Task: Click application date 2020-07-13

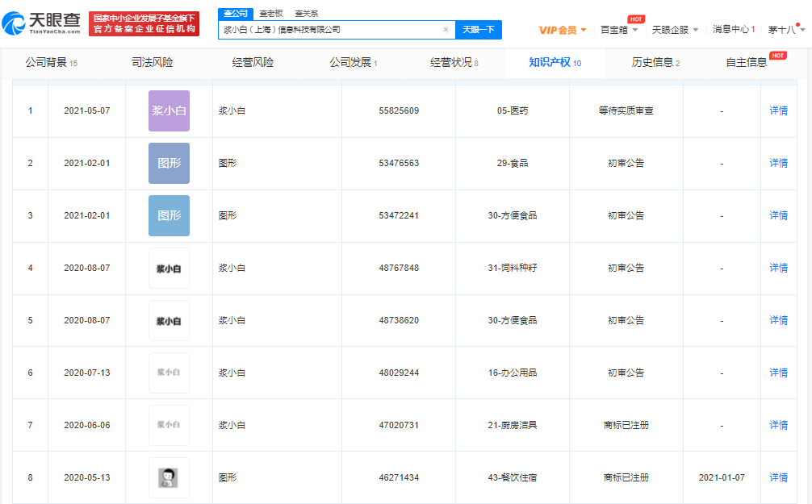Action: point(87,373)
